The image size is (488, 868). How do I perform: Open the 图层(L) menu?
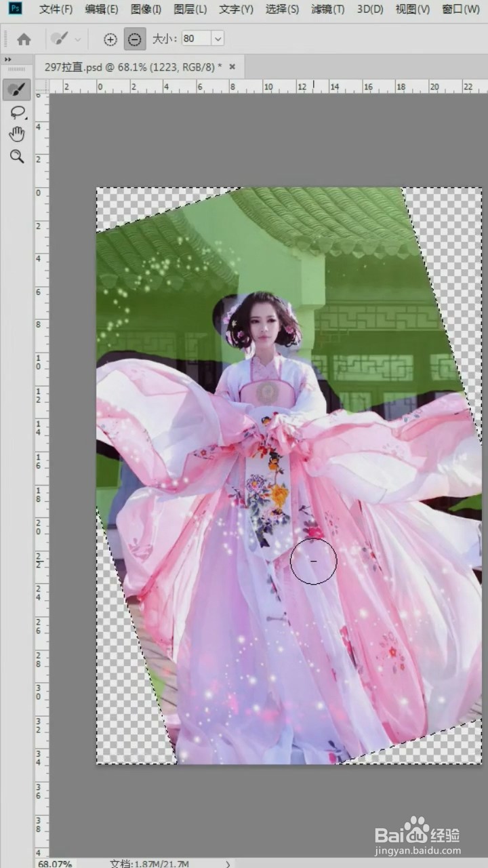190,9
